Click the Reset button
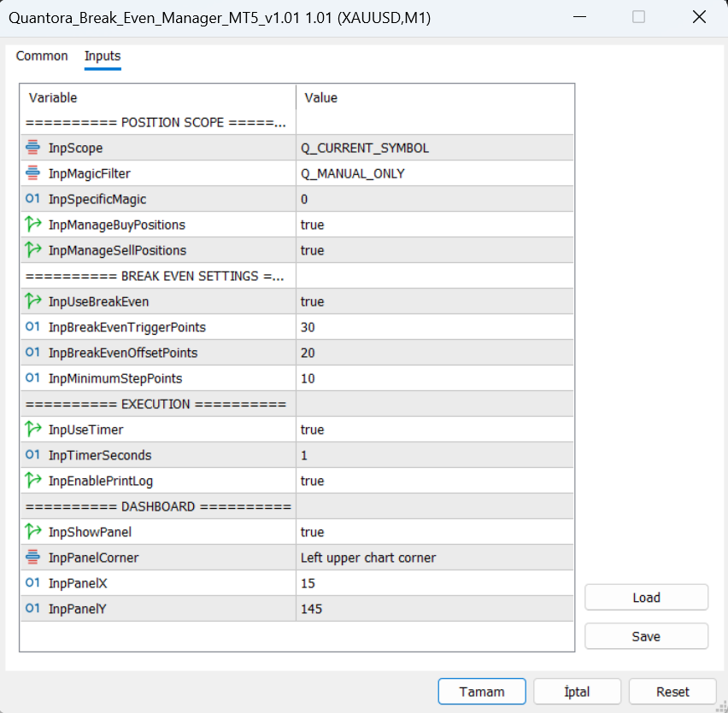Image resolution: width=728 pixels, height=713 pixels. point(672,692)
